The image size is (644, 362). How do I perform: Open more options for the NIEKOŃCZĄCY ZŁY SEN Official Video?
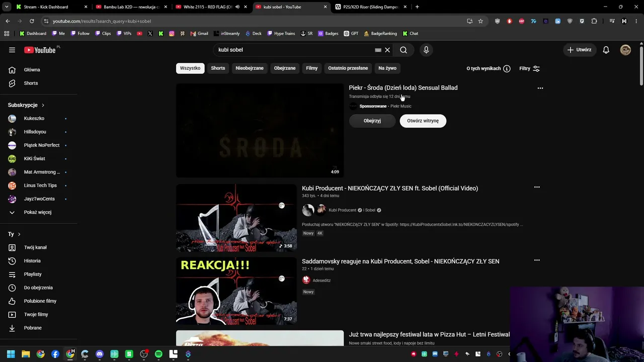(x=537, y=188)
